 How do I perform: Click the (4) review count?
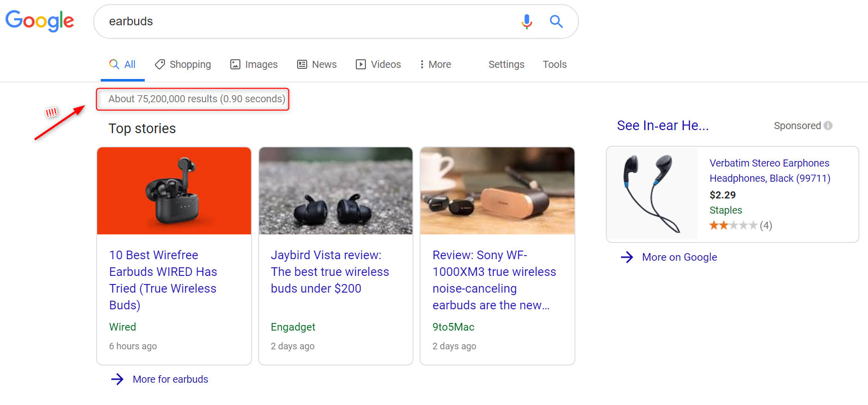pyautogui.click(x=766, y=225)
